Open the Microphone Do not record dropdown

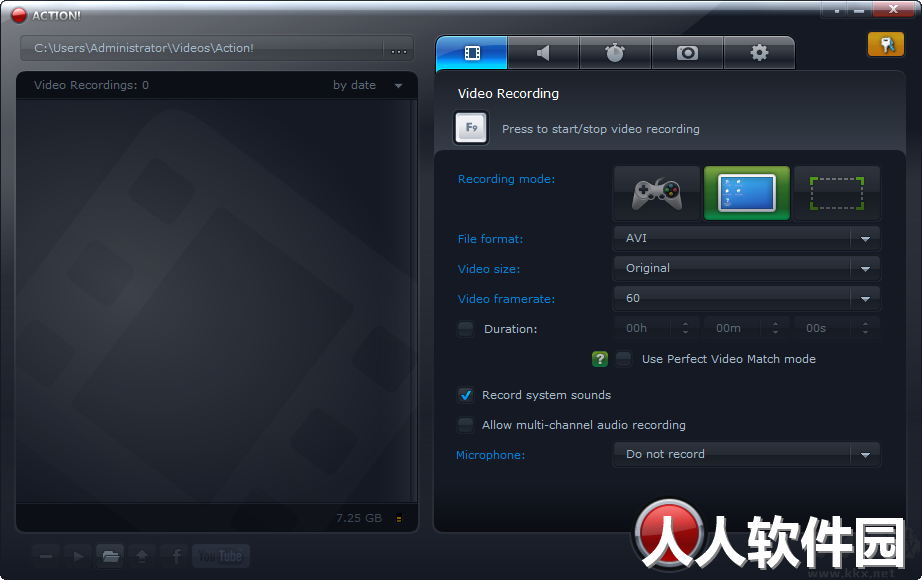tap(747, 454)
